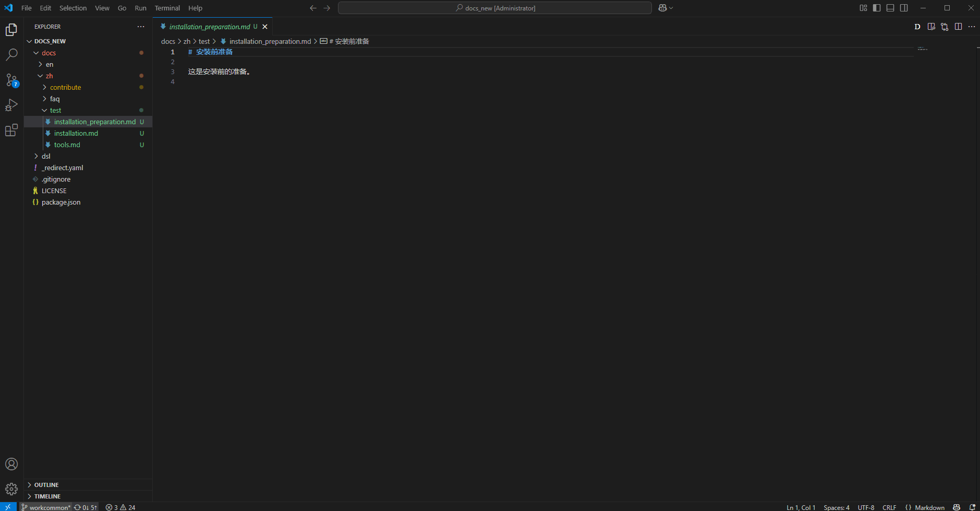Open notifications bell in status bar
This screenshot has height=511, width=980.
click(972, 507)
